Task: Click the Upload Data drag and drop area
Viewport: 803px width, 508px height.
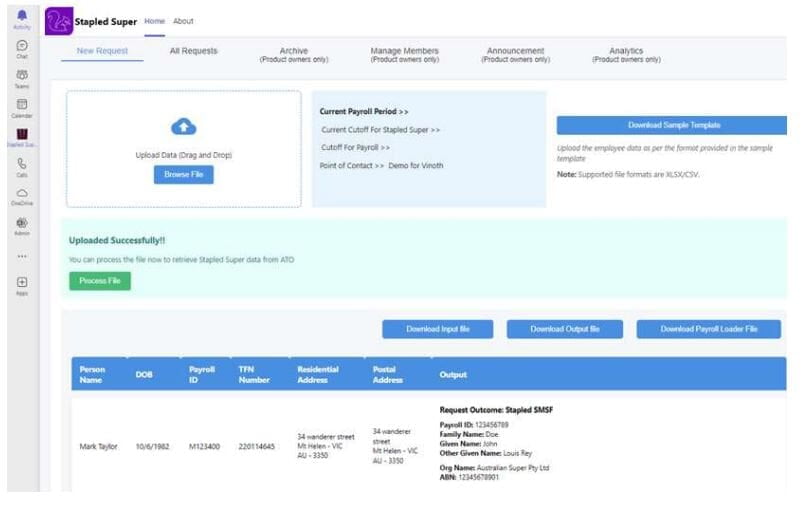Action: (184, 149)
